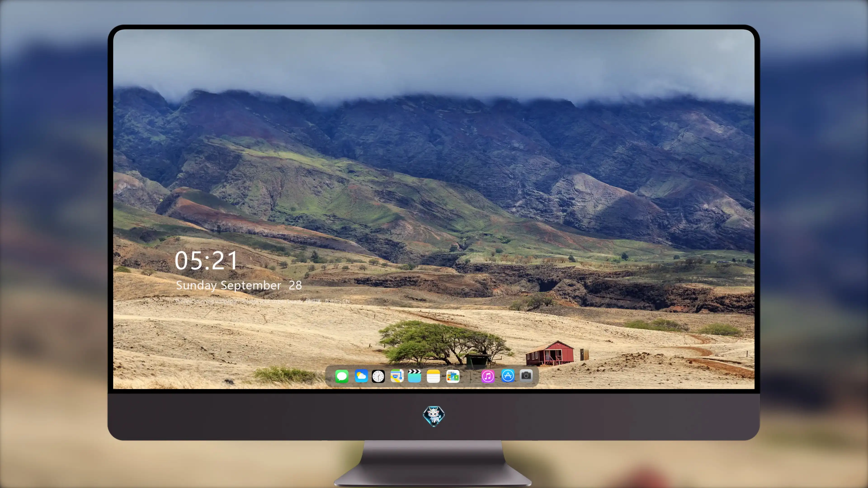This screenshot has width=868, height=488.
Task: Open the yellow Notes app
Action: [433, 376]
